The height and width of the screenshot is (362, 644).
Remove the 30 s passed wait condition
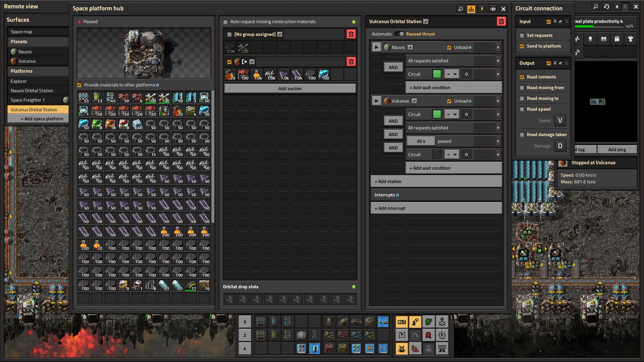click(498, 141)
